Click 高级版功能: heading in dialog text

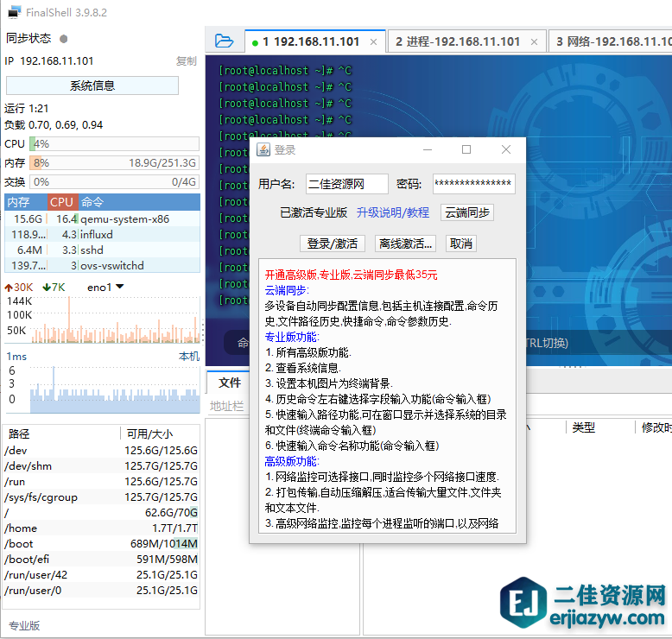pos(292,462)
